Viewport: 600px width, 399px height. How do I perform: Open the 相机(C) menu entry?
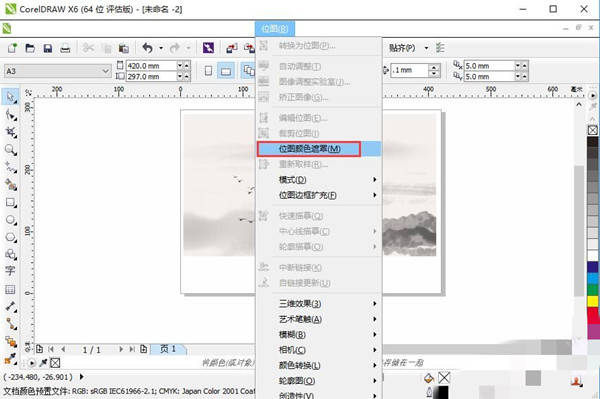pyautogui.click(x=319, y=350)
